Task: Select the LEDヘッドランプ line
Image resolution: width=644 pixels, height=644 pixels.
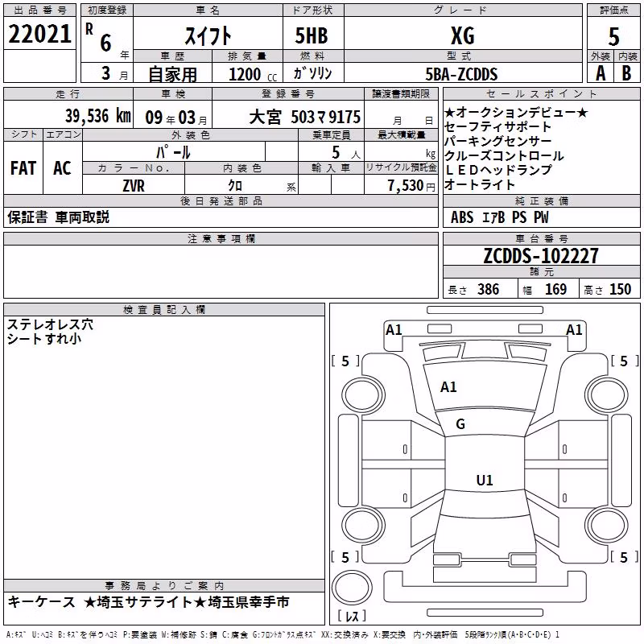Action: click(498, 170)
